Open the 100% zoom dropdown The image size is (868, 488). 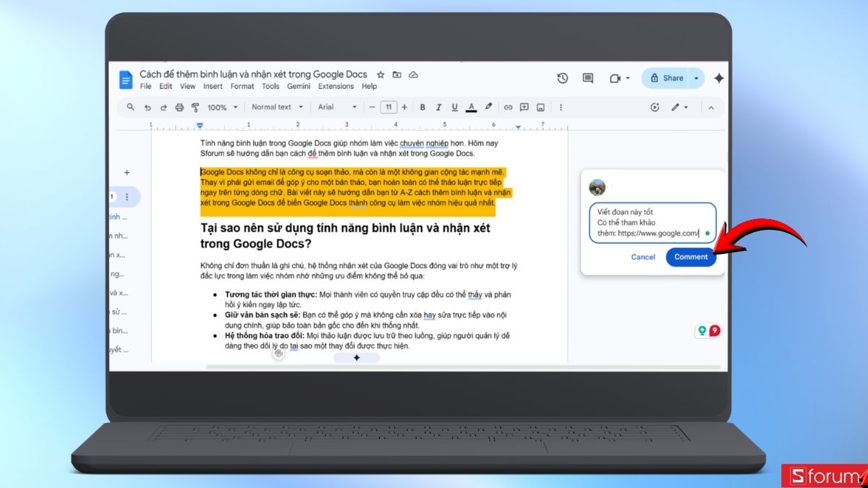click(x=223, y=107)
